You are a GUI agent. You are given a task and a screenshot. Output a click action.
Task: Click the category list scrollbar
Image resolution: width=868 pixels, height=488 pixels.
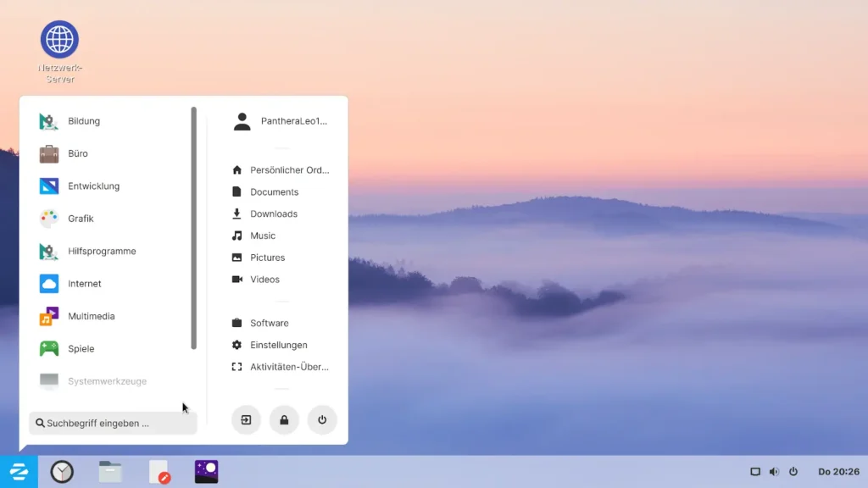194,229
